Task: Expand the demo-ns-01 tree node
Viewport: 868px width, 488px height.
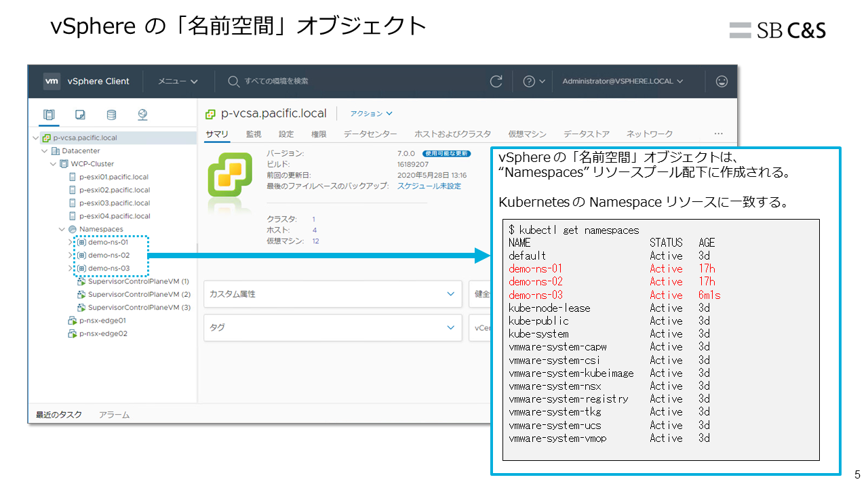Action: click(71, 242)
